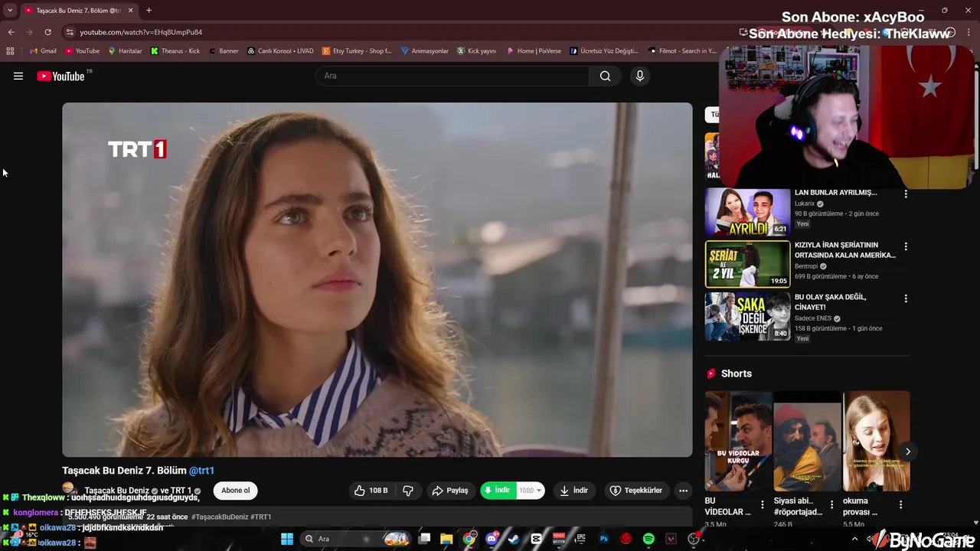The image size is (980, 551).
Task: Open the @trt1 channel link in the title
Action: [x=201, y=471]
